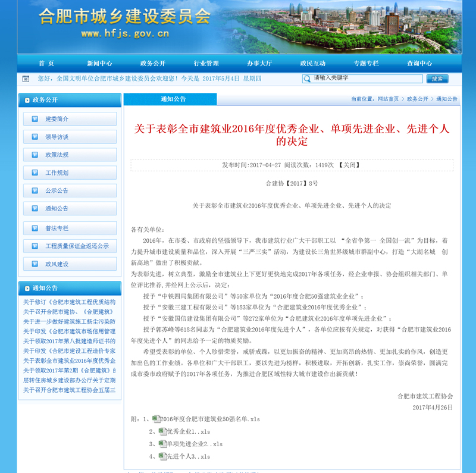Click the magnifier icon in search box
Image resolution: width=476 pixels, height=473 pixels.
pyautogui.click(x=307, y=79)
